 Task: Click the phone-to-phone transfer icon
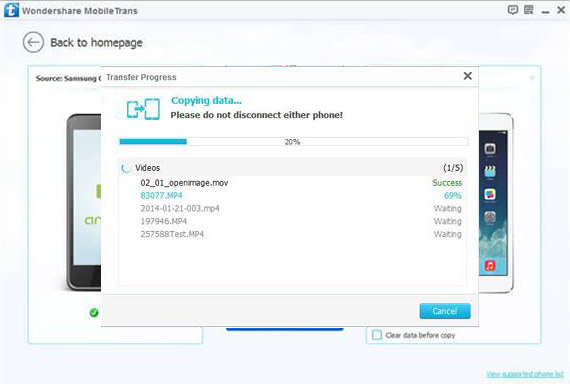coord(143,109)
